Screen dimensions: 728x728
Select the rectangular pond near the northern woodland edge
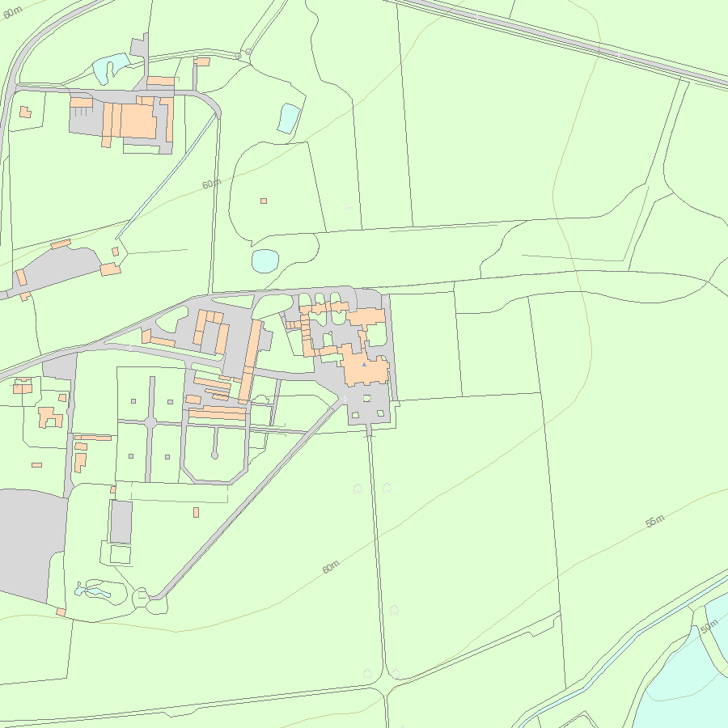289,118
